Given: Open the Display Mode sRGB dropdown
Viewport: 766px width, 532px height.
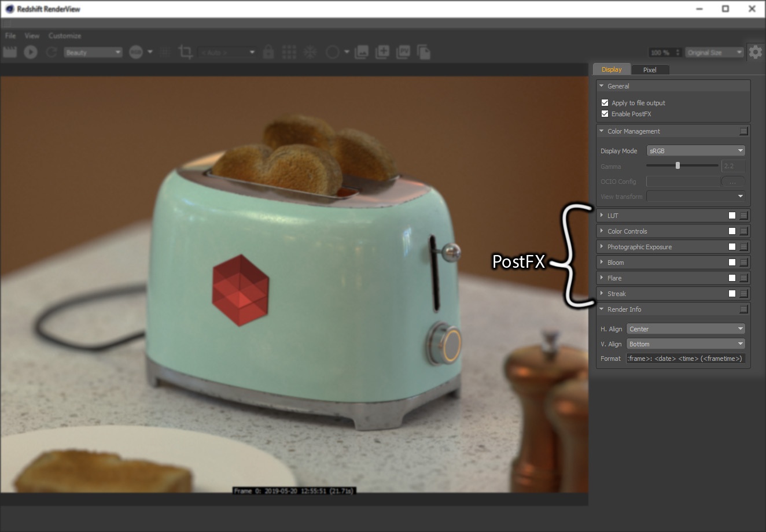Looking at the screenshot, I should (696, 151).
